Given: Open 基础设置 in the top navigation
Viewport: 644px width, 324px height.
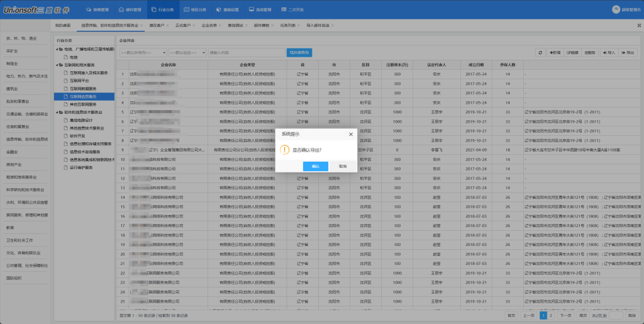Looking at the screenshot, I should pyautogui.click(x=228, y=9).
